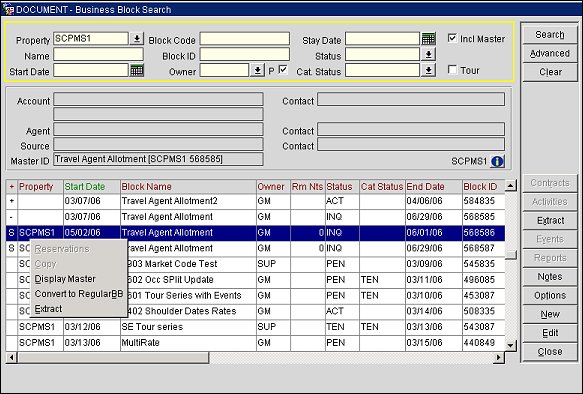Uncheck the Incl Master checkbox
The image size is (583, 394).
click(452, 38)
